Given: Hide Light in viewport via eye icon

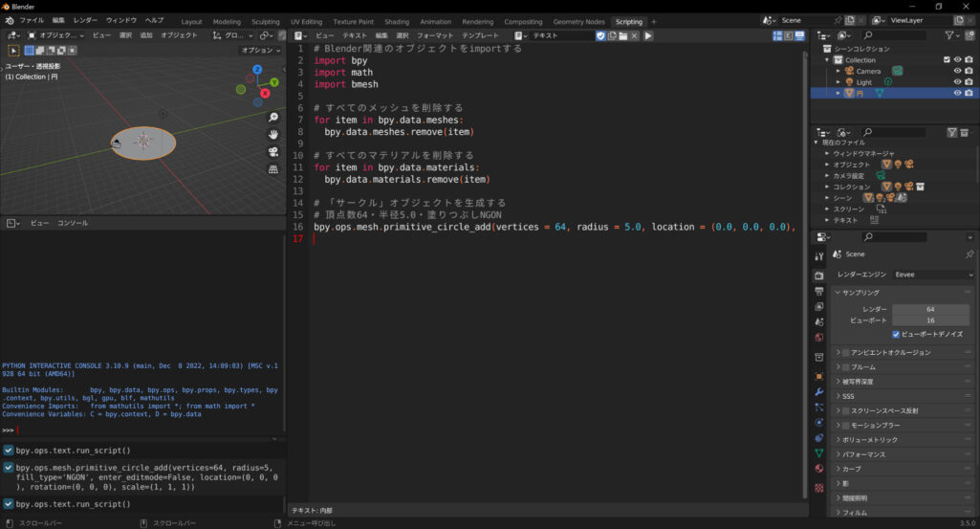Looking at the screenshot, I should tap(957, 82).
